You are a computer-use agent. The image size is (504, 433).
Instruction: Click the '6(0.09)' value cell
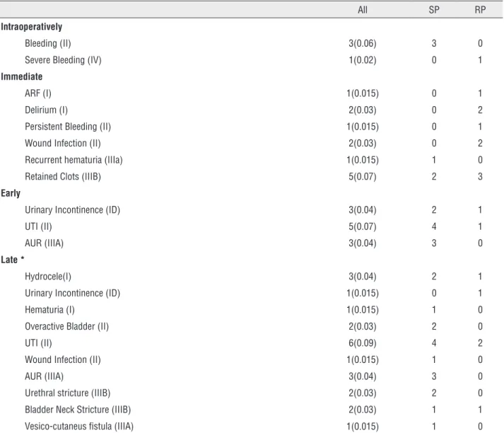[x=362, y=343]
